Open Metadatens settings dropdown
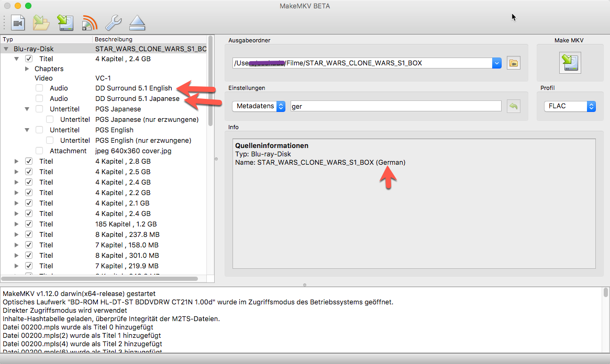The height and width of the screenshot is (364, 610). point(259,106)
